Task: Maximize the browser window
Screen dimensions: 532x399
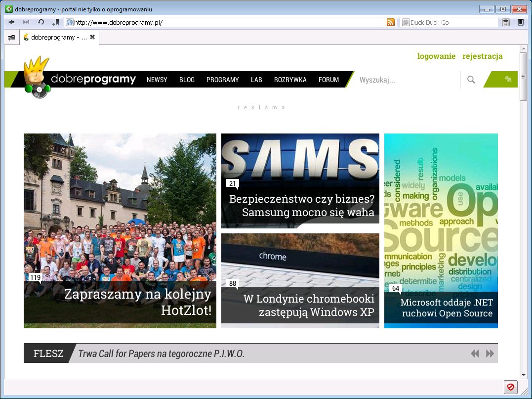Action: [503, 9]
